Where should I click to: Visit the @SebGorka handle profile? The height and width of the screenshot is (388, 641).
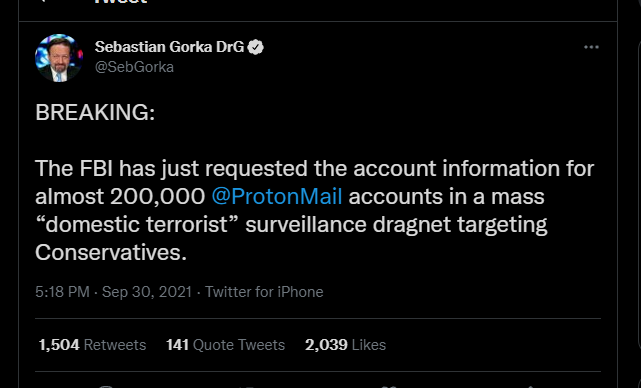coord(134,67)
